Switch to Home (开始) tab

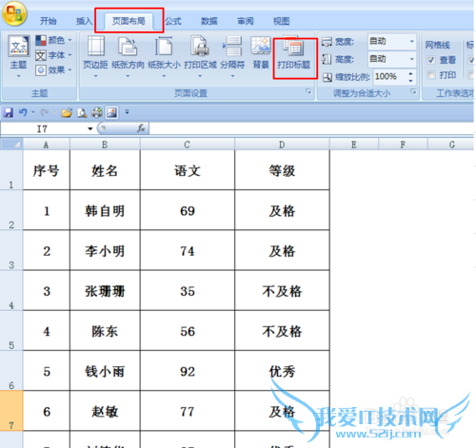49,21
